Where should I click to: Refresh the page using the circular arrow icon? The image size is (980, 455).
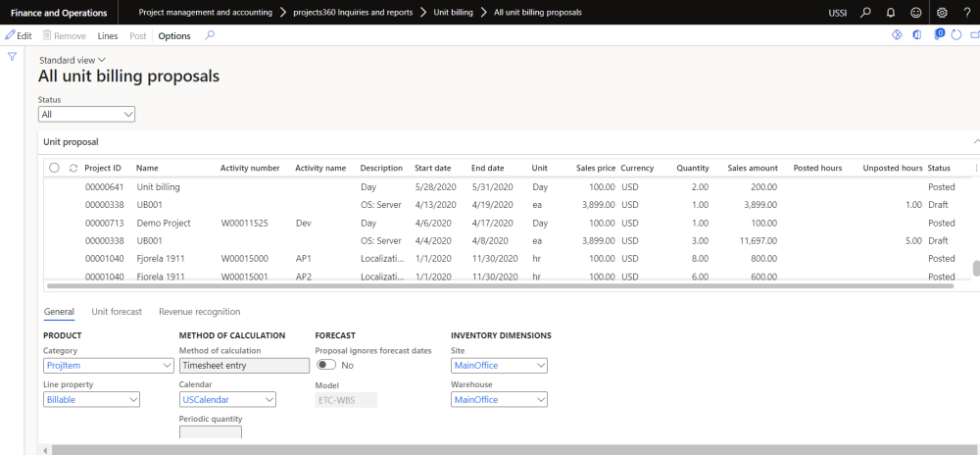955,35
